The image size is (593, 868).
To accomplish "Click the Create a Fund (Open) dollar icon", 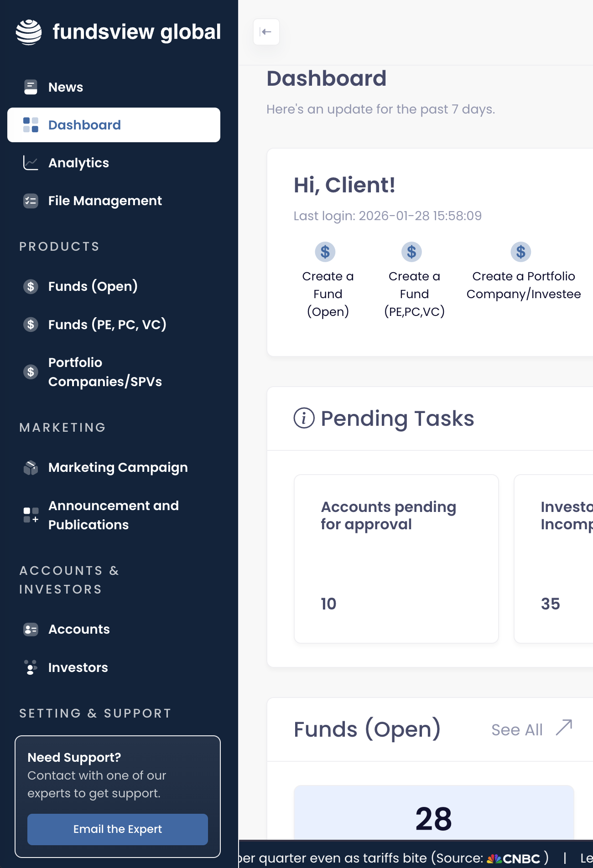I will point(325,252).
